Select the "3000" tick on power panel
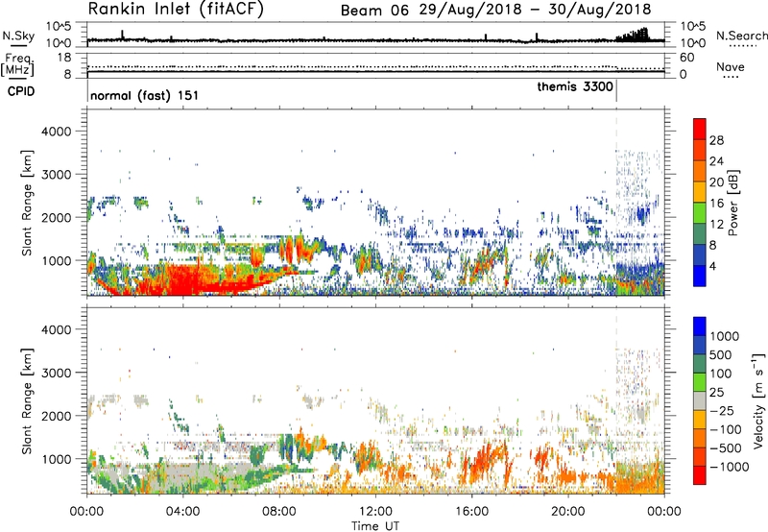The width and height of the screenshot is (768, 532). coord(57,175)
